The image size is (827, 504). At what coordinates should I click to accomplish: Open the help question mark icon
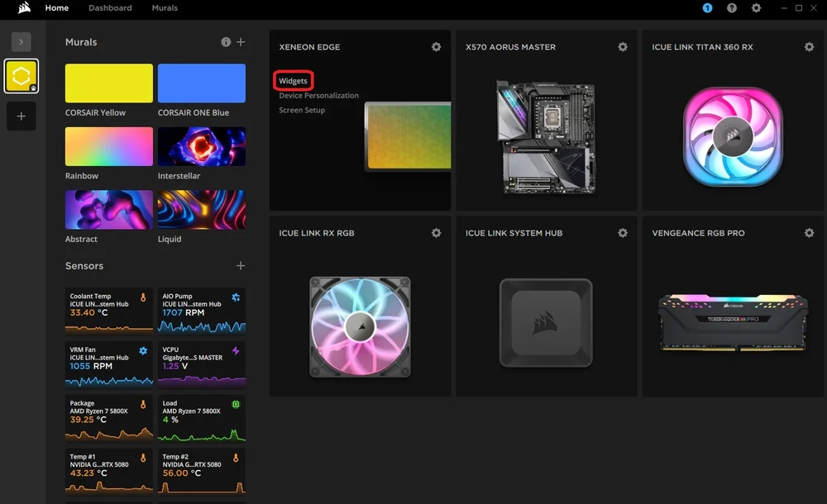pos(729,8)
